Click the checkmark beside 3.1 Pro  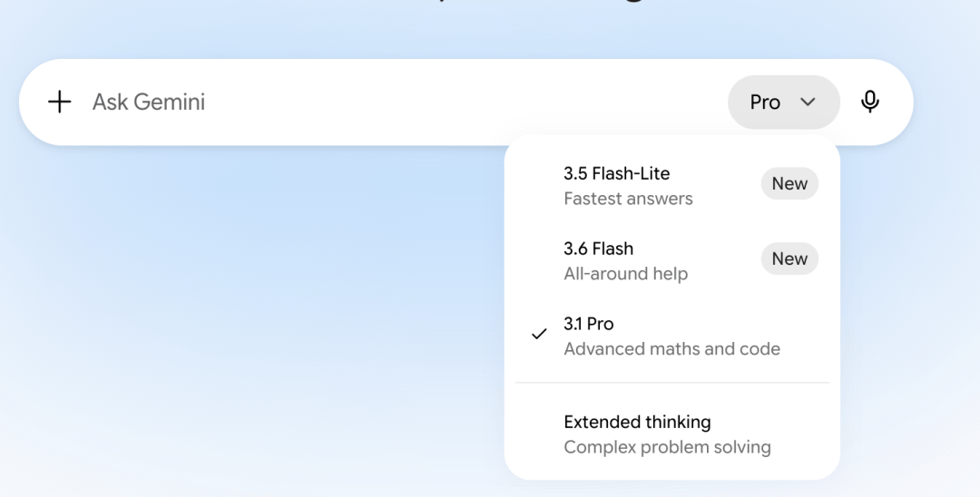(539, 335)
